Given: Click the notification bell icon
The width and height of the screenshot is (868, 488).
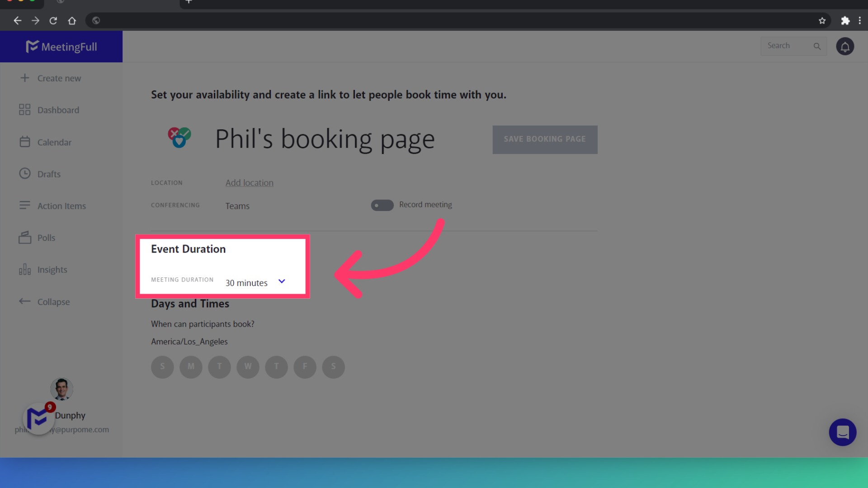Looking at the screenshot, I should (x=845, y=46).
